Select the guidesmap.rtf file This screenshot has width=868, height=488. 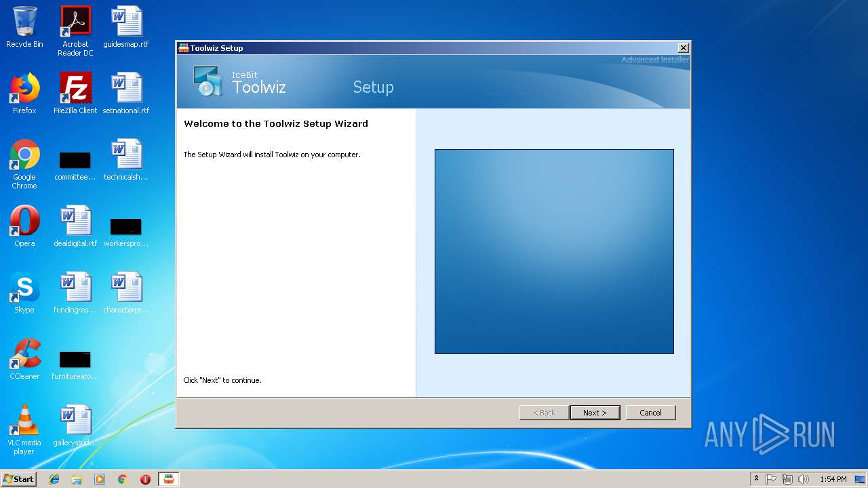tap(126, 27)
